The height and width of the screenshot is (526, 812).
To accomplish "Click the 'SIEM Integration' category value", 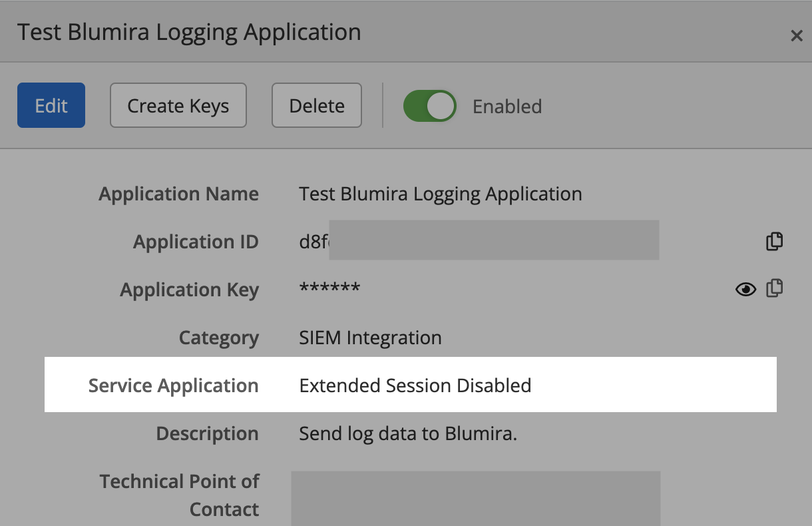I will coord(370,338).
